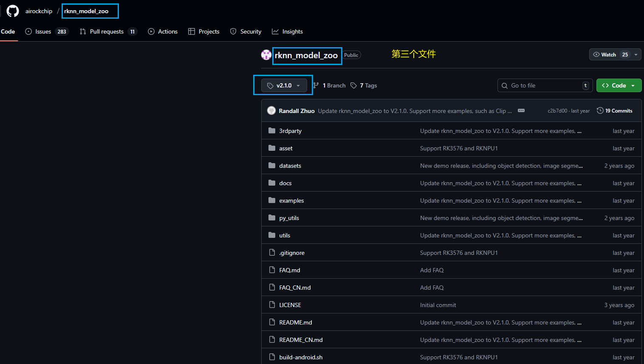644x364 pixels.
Task: Open the airockchip owner link
Action: coord(39,11)
